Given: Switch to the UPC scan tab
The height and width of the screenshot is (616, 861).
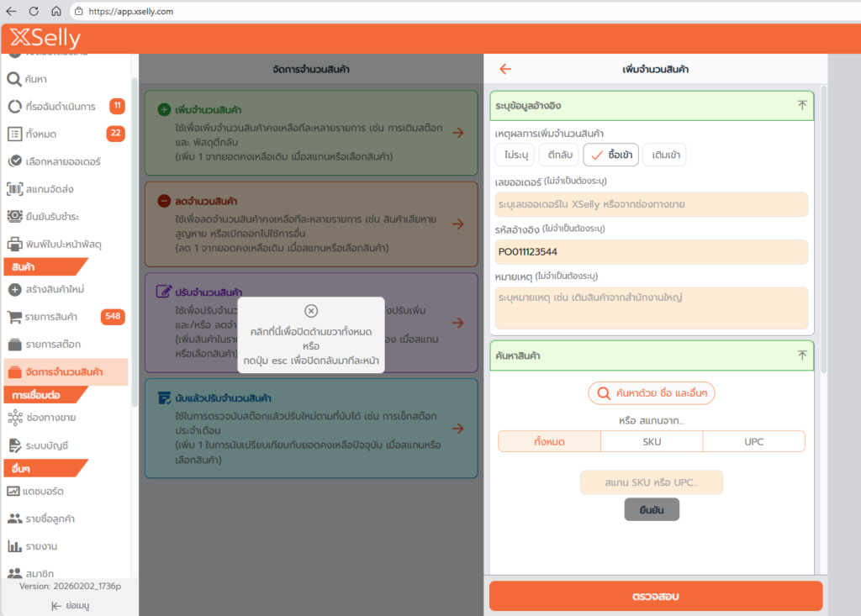Looking at the screenshot, I should [753, 441].
